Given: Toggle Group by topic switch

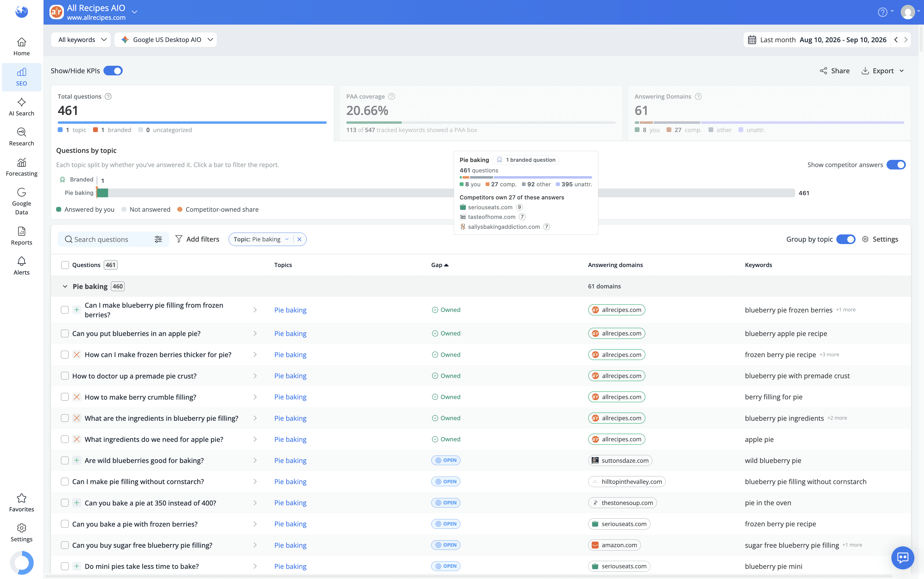Looking at the screenshot, I should pyautogui.click(x=845, y=239).
